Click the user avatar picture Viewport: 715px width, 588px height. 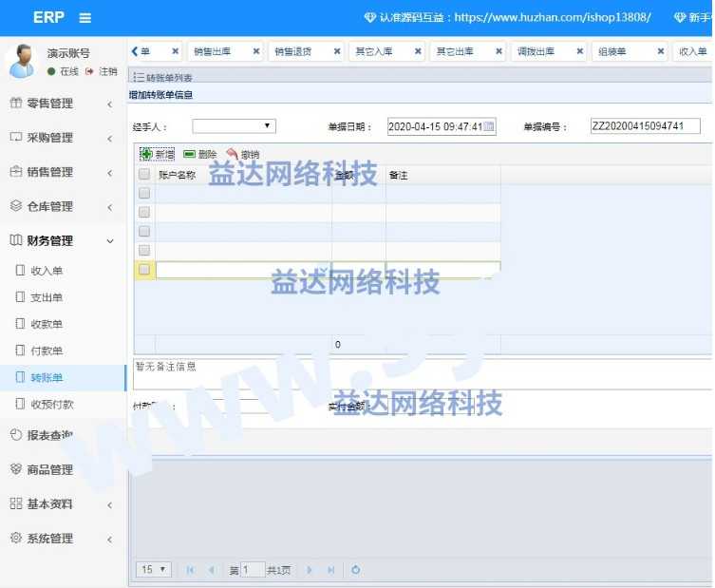22,62
